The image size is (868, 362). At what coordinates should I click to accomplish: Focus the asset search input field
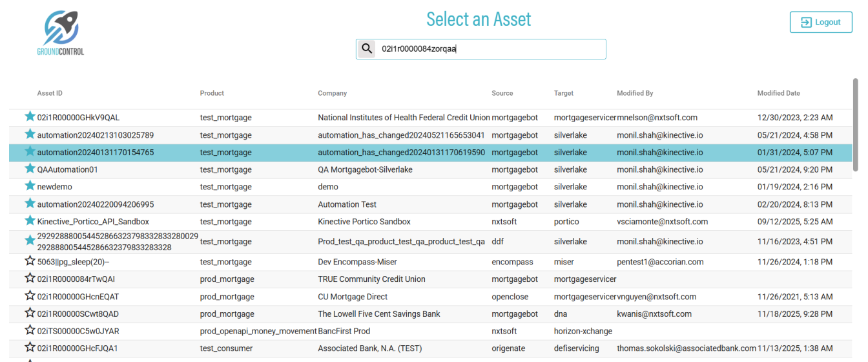[491, 49]
